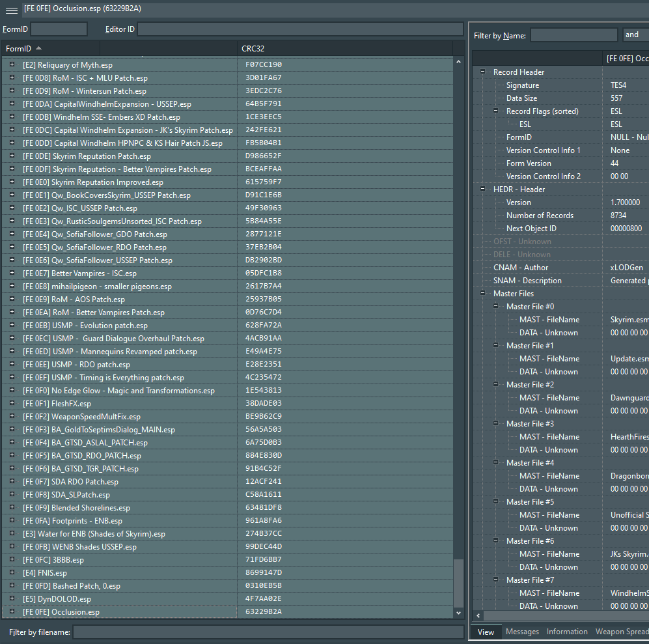Image resolution: width=649 pixels, height=644 pixels.
Task: Select the Footprints - ENB.esp row
Action: pos(228,520)
